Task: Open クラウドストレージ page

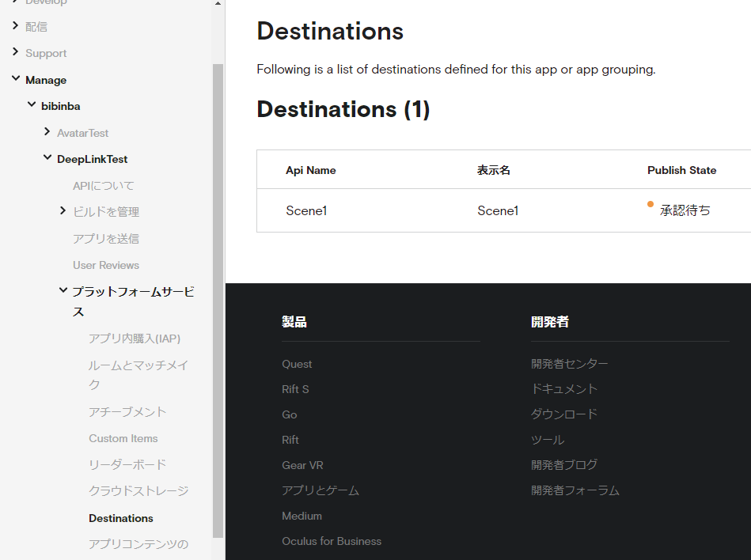Action: pos(139,490)
